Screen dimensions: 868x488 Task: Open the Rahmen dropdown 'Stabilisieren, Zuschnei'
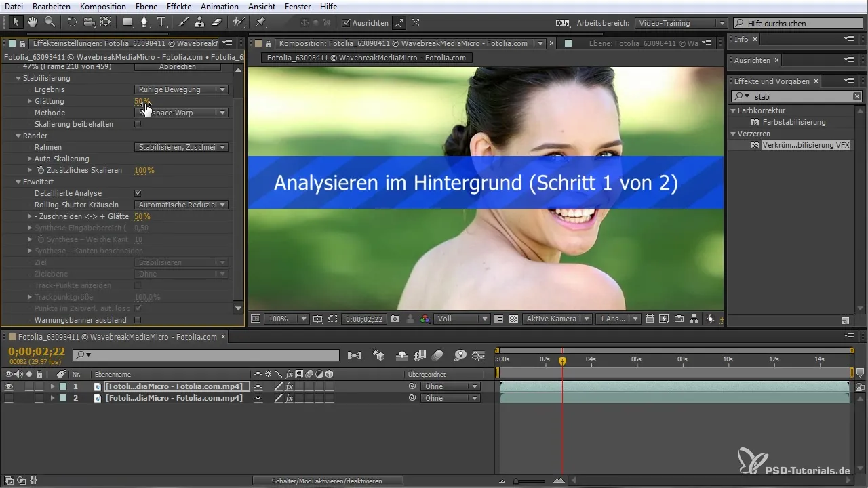(x=181, y=147)
